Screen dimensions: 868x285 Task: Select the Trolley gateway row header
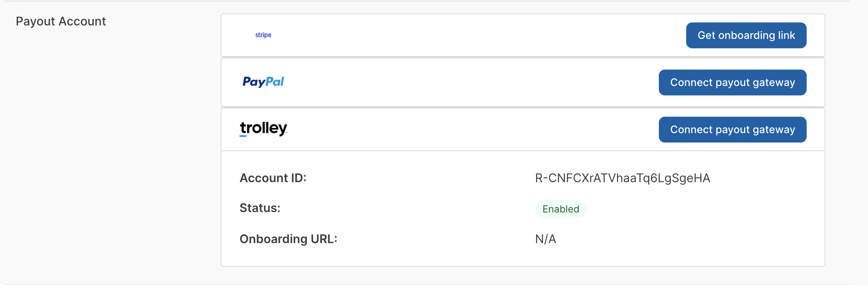click(449, 129)
